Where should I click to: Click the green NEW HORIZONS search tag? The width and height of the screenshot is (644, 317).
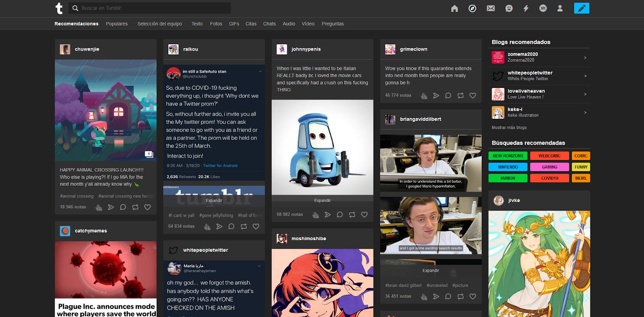coord(508,156)
